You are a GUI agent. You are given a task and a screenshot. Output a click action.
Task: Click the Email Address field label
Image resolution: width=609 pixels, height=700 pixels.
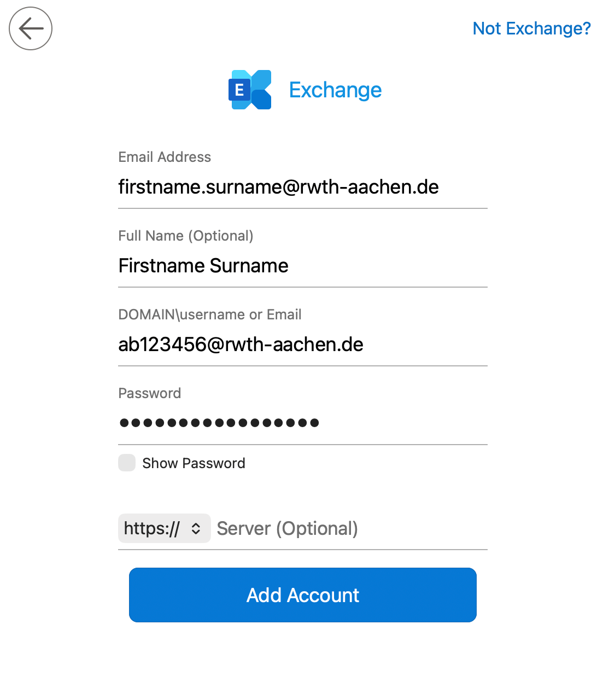[x=165, y=157]
